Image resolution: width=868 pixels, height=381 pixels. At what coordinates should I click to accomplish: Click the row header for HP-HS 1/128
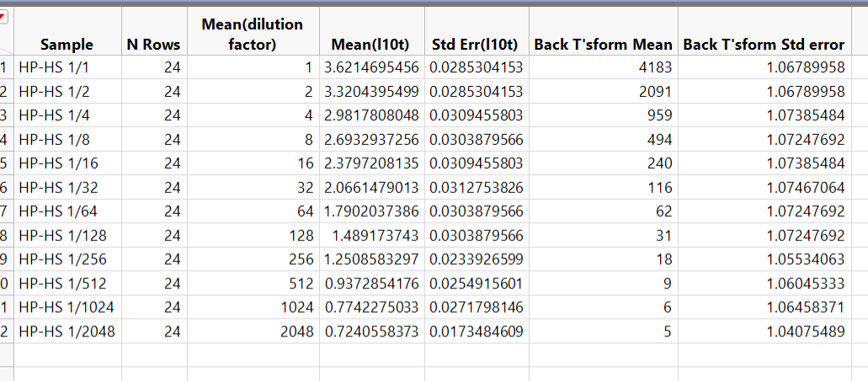[6, 235]
